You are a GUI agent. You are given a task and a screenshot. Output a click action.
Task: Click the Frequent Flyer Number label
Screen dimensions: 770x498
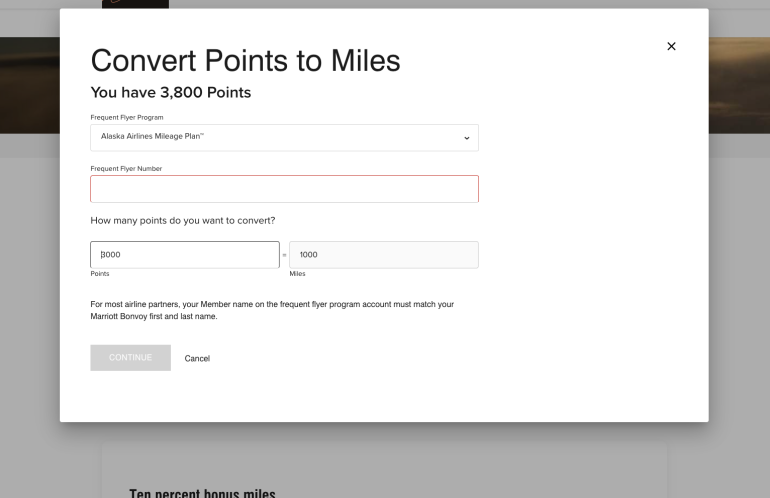pyautogui.click(x=126, y=168)
